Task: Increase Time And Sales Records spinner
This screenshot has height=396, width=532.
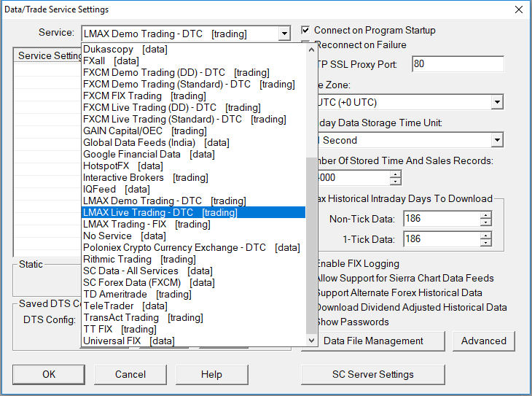Action: [395, 174]
